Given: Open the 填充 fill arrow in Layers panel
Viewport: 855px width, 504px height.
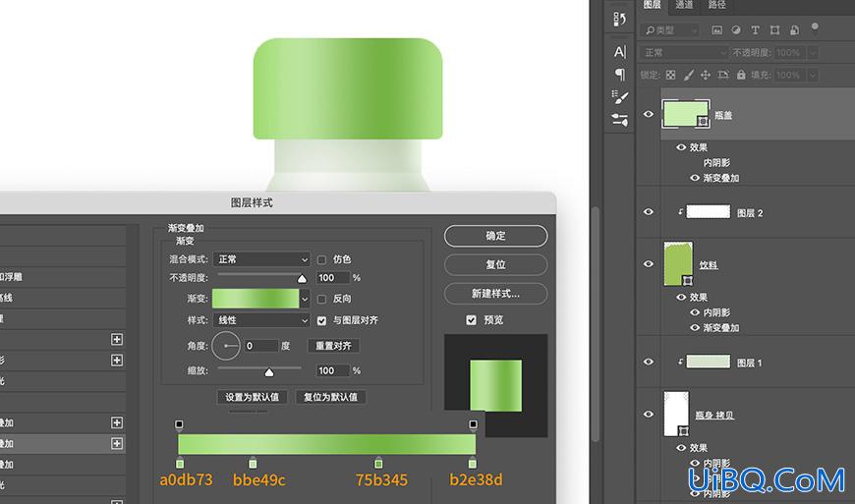Looking at the screenshot, I should (813, 75).
